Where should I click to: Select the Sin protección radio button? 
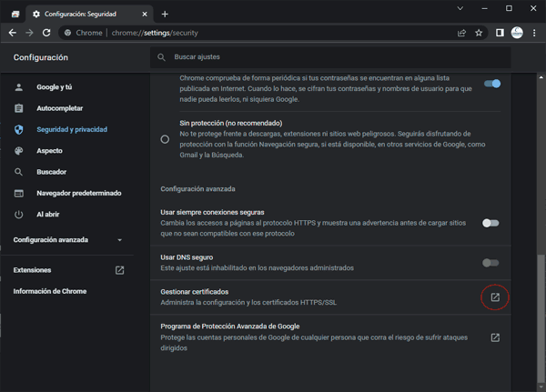[165, 139]
